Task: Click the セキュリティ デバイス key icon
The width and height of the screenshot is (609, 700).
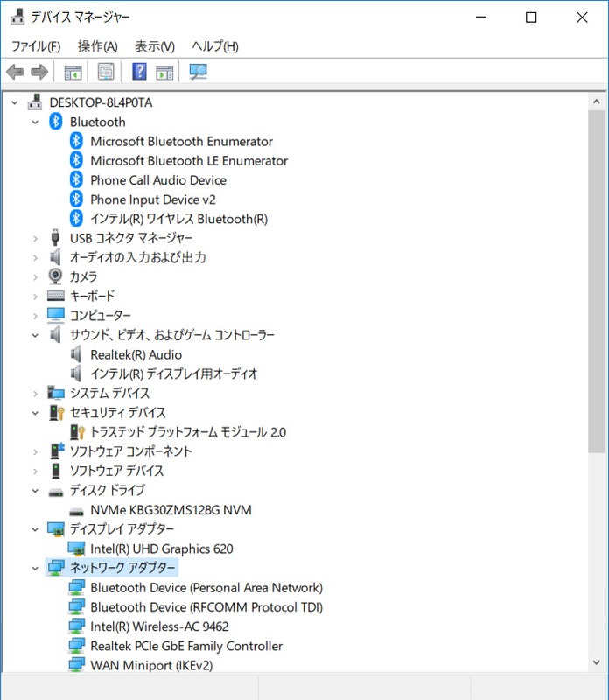Action: tap(57, 412)
